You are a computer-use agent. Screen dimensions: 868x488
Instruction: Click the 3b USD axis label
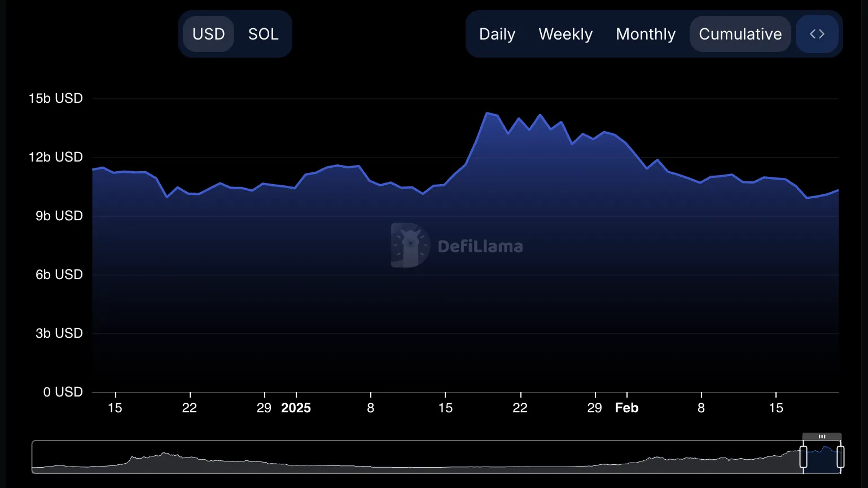59,333
